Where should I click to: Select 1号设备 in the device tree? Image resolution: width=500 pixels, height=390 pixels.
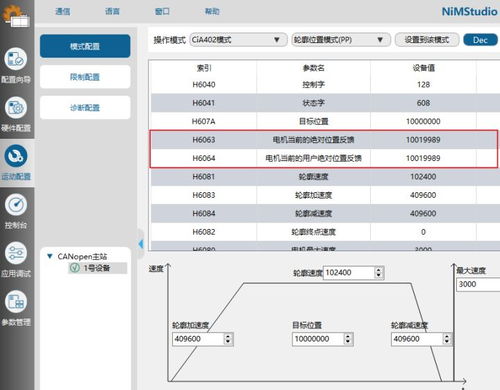98,268
